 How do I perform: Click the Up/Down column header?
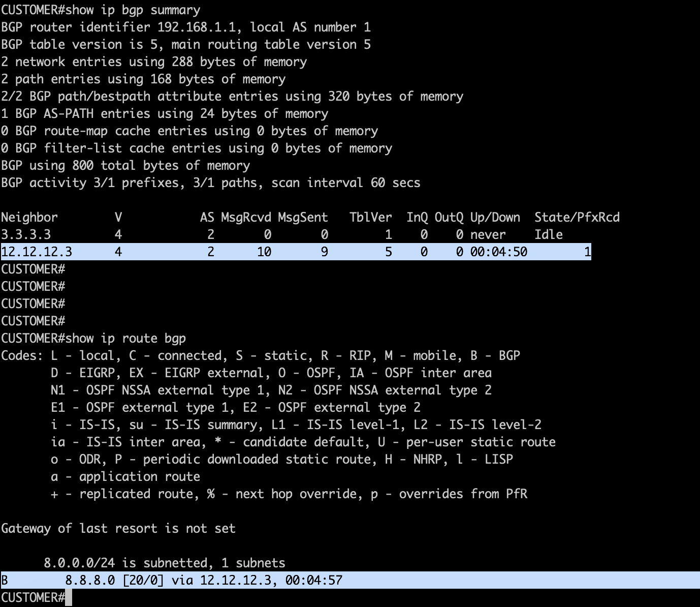(495, 218)
